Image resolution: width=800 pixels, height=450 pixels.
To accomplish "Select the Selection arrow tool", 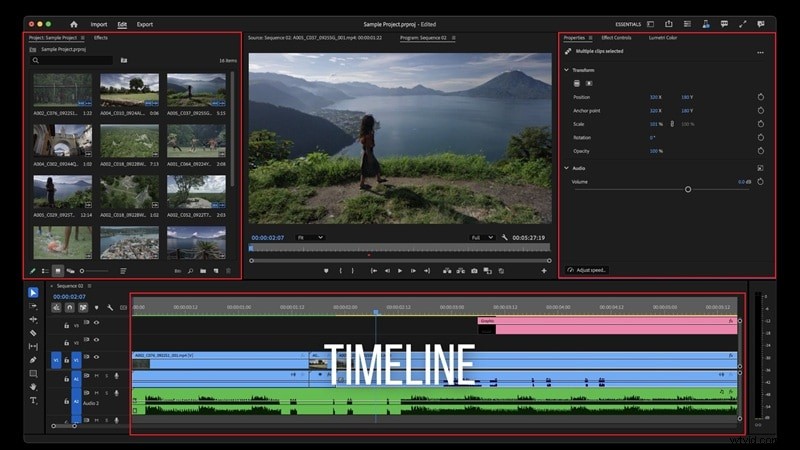I will 33,292.
